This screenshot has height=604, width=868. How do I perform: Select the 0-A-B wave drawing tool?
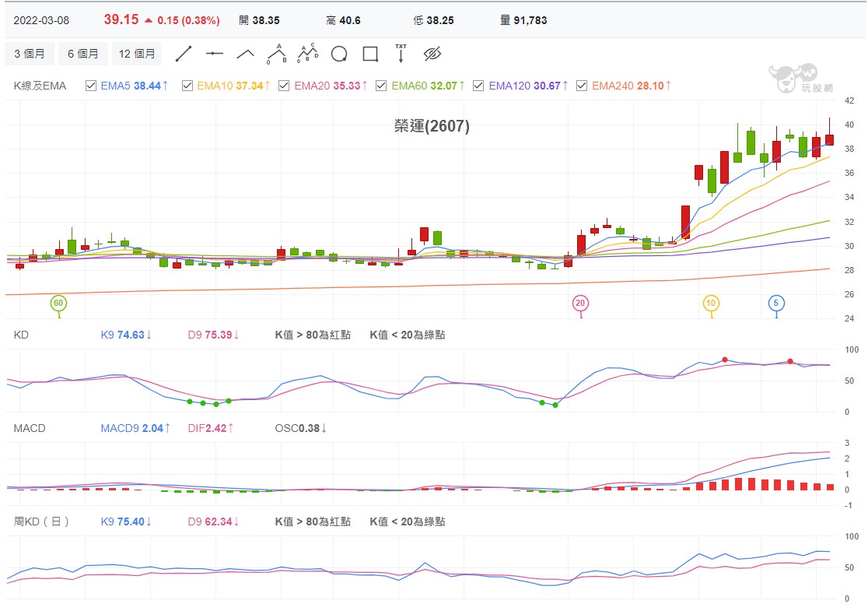[277, 54]
